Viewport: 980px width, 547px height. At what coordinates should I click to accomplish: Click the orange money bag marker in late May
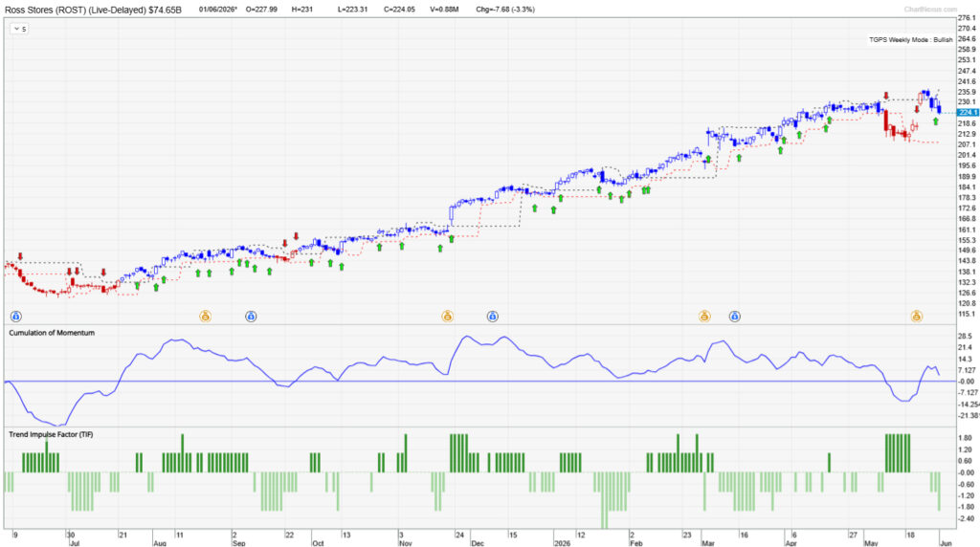[916, 317]
